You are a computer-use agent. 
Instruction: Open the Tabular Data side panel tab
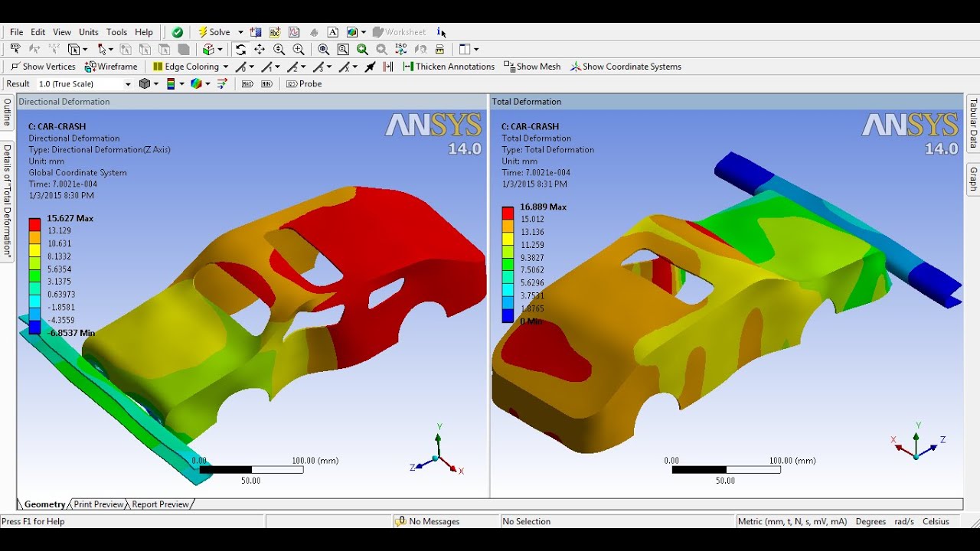pos(974,123)
